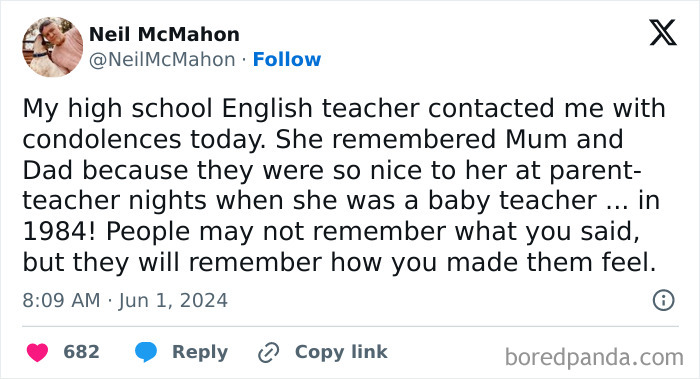Click the Reply text label
The height and width of the screenshot is (379, 700).
[x=200, y=352]
